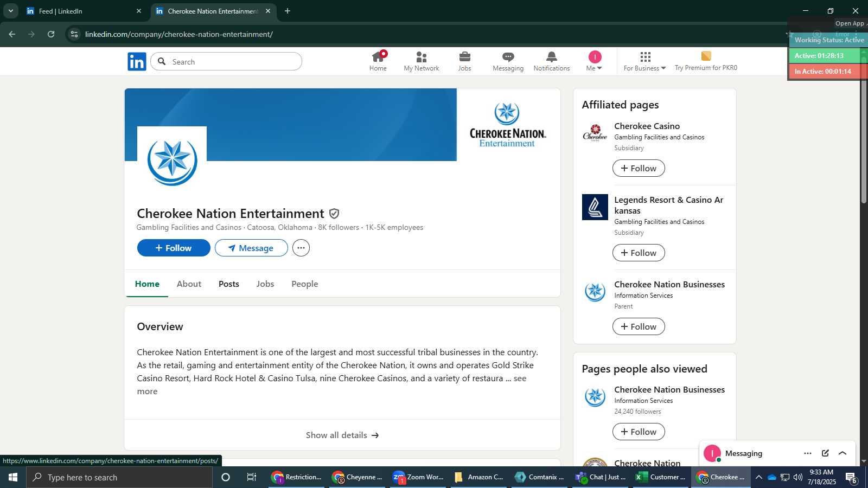The width and height of the screenshot is (868, 488).
Task: Expand the Me profile menu
Action: tap(595, 61)
